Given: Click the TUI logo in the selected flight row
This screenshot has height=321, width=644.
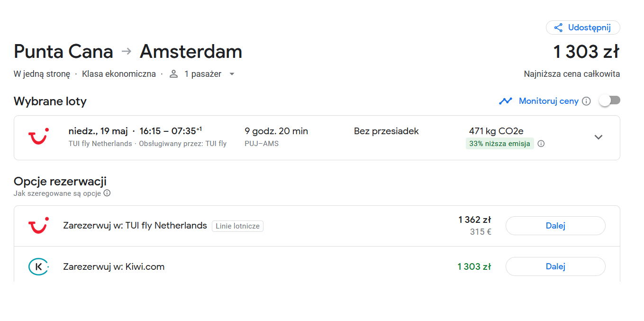Looking at the screenshot, I should click(x=38, y=137).
